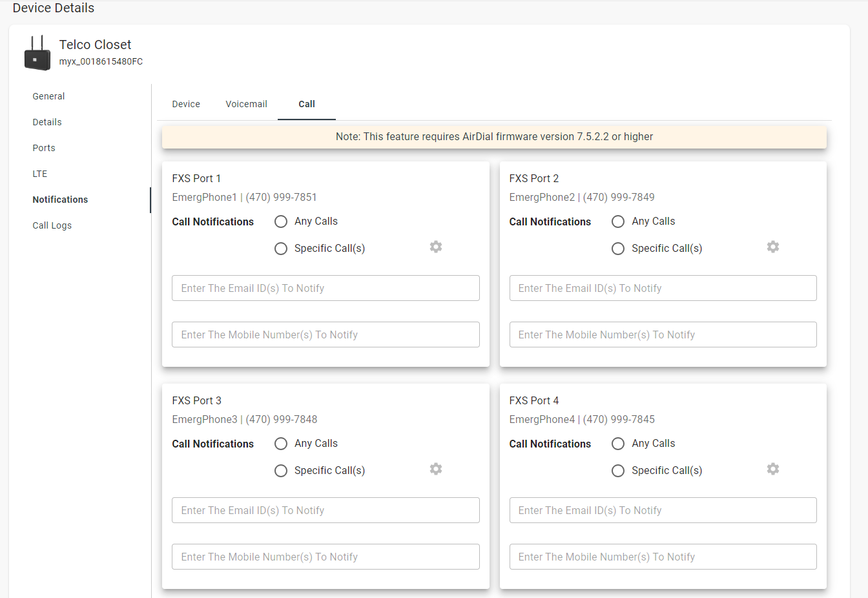This screenshot has width=868, height=598.
Task: Open FXS Port 4 specific call settings gear
Action: click(x=772, y=469)
